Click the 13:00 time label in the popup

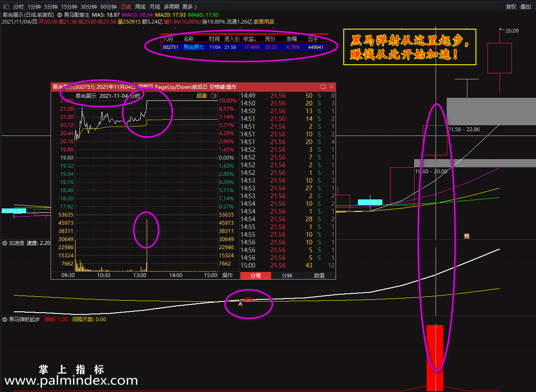coord(140,275)
